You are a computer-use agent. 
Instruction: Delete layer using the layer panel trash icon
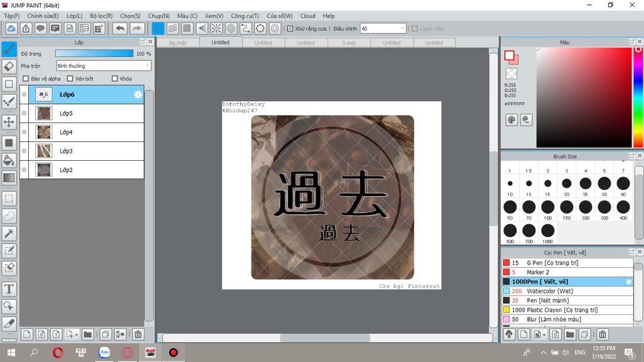point(138,334)
